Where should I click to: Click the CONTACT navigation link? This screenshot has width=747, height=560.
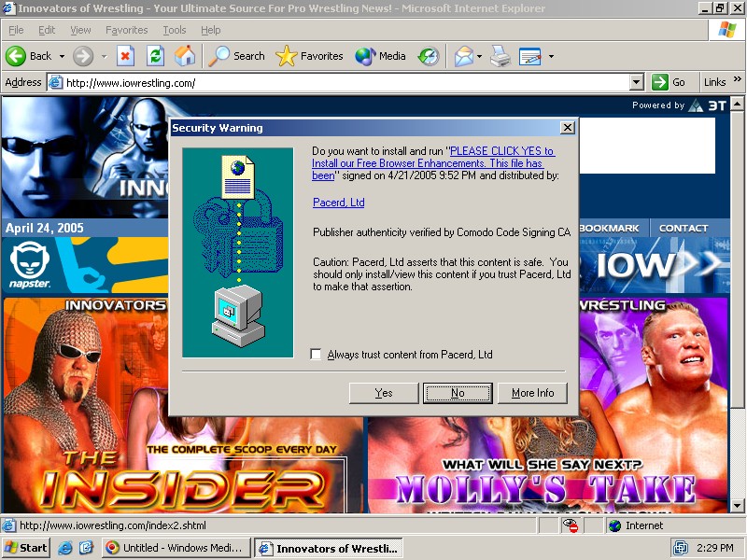point(684,228)
